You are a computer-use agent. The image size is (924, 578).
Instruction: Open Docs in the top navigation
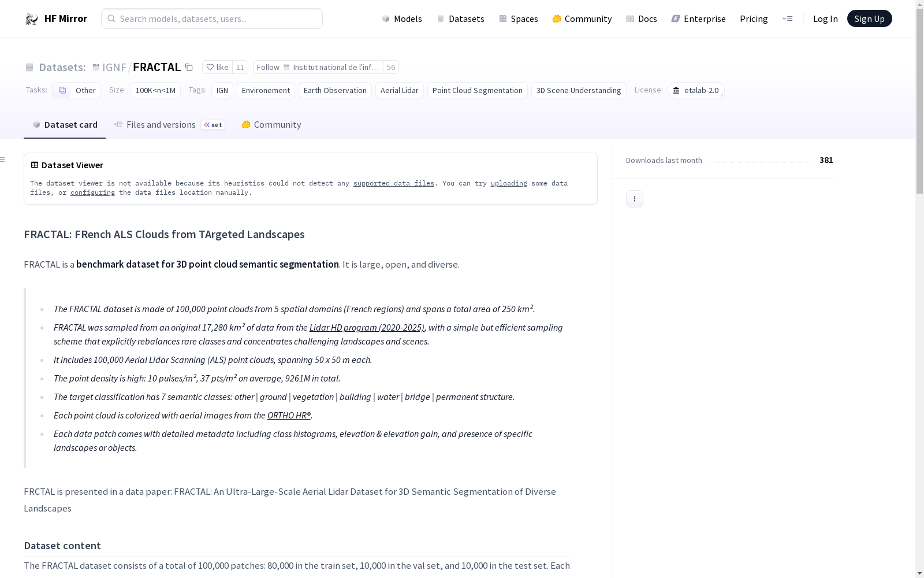click(x=642, y=18)
